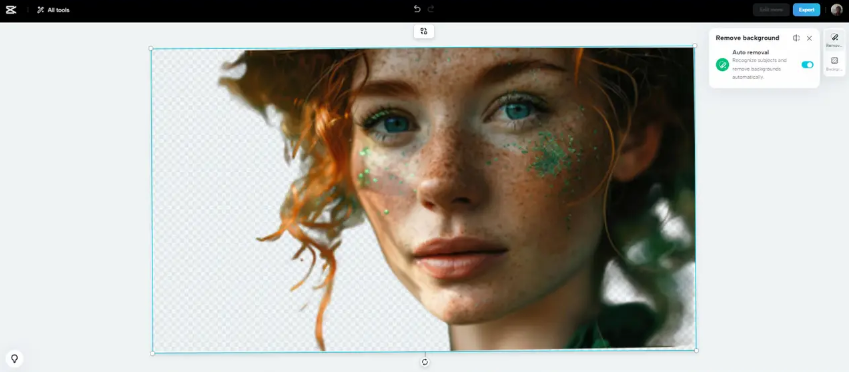Open the user profile avatar
This screenshot has width=849, height=372.
(x=837, y=10)
